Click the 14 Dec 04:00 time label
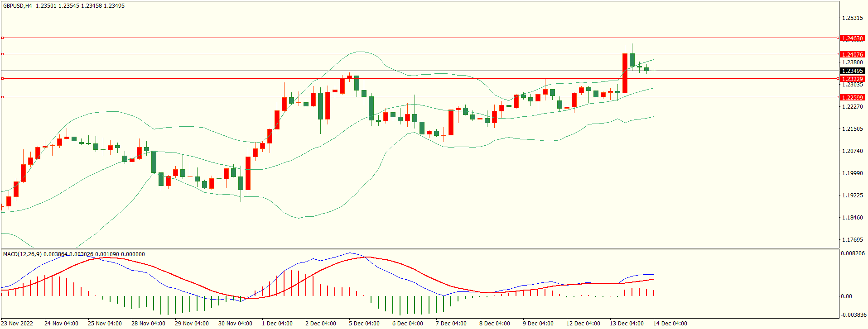 pyautogui.click(x=670, y=323)
